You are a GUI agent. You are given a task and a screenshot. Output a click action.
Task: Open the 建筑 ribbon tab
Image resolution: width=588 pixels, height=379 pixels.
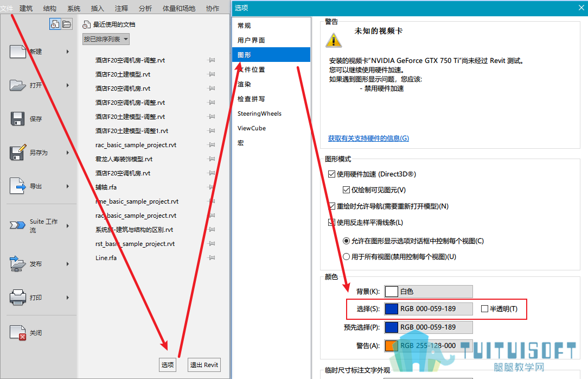coord(26,8)
